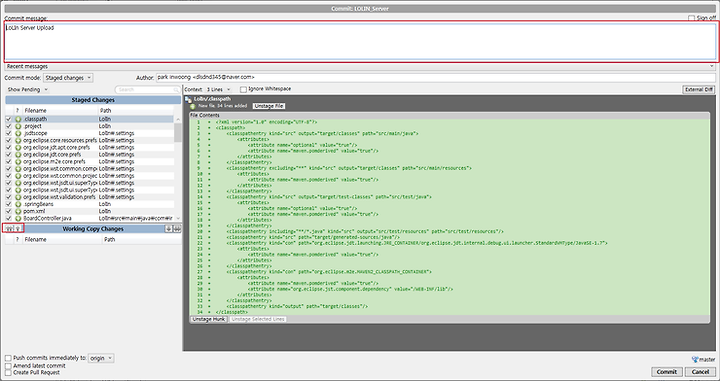Sort staged list by Path column
Screen dimensions: 720x381
coord(136,111)
